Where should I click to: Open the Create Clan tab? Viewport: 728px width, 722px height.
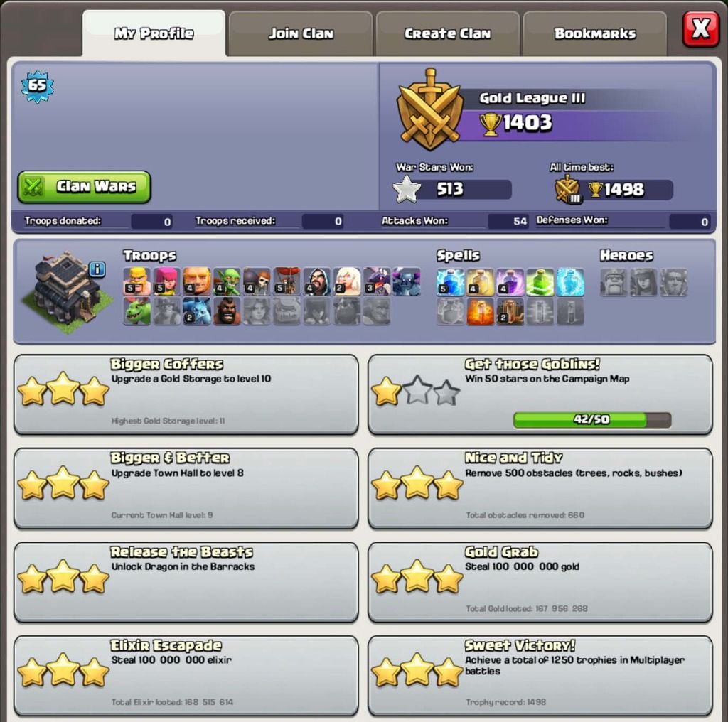448,33
